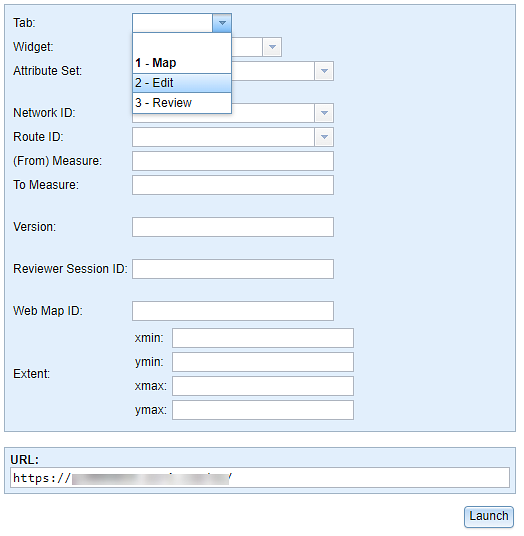Expand the Attribute Set dropdown
524x536 pixels.
(324, 71)
